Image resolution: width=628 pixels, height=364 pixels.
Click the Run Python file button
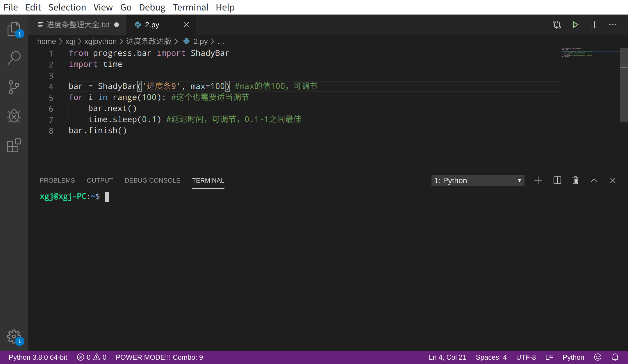(x=575, y=24)
